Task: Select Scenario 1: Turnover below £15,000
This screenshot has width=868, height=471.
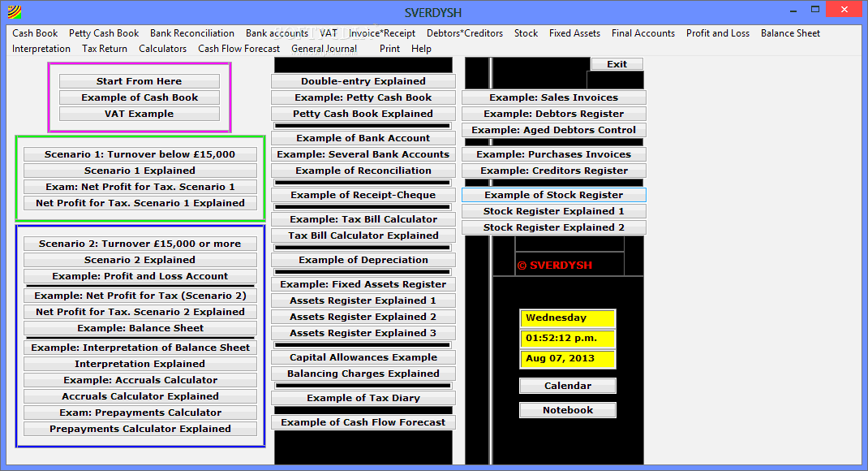Action: 140,154
